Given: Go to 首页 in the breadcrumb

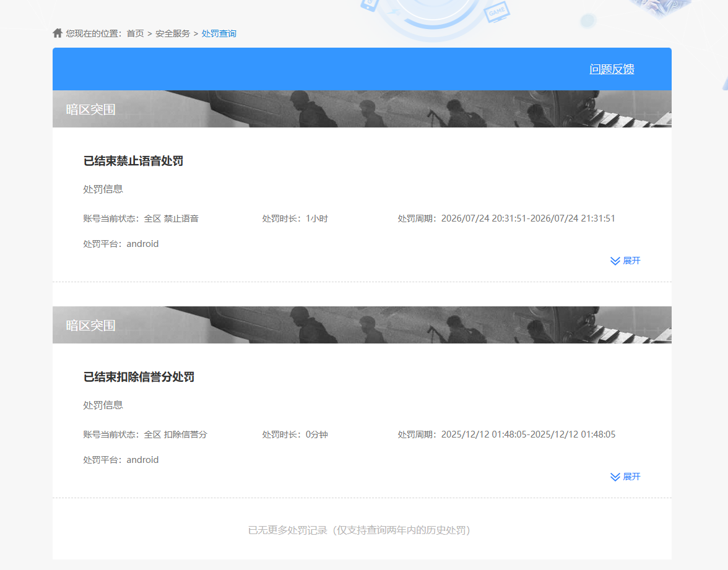Looking at the screenshot, I should pos(135,33).
